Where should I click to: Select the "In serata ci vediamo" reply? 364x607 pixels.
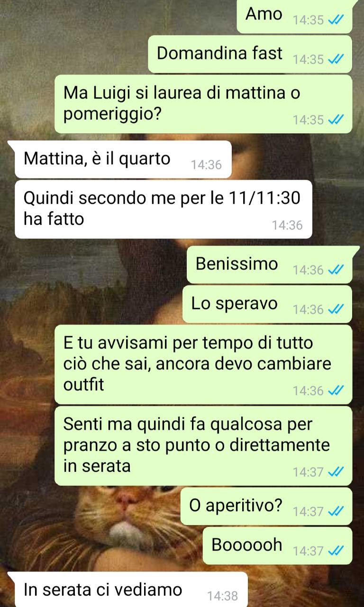[x=128, y=589]
